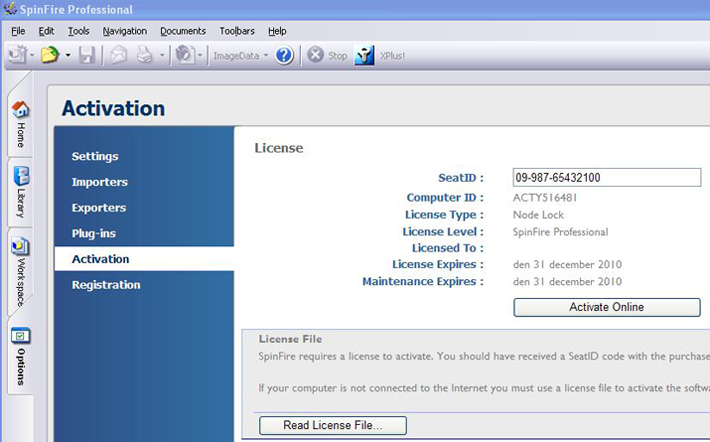Open the dropdown arrow beside New document icon
710x442 pixels.
(32, 56)
